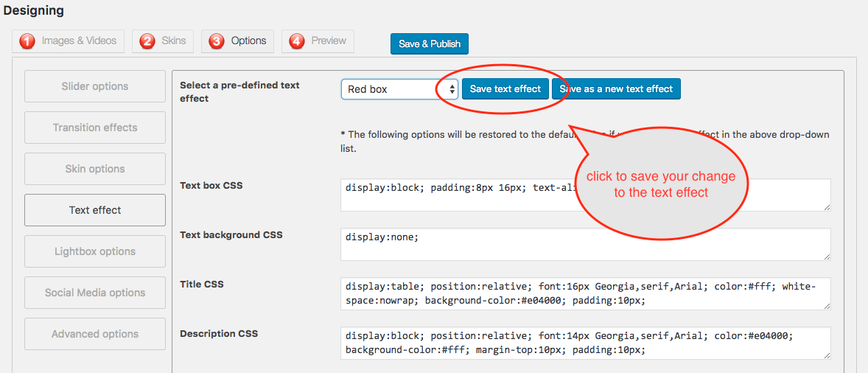Click the red number 1 step icon

27,41
